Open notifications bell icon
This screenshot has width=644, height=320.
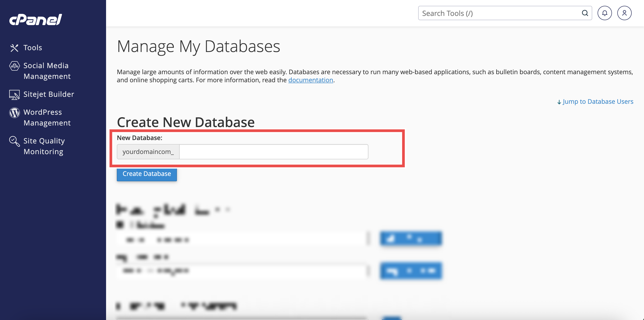coord(605,13)
